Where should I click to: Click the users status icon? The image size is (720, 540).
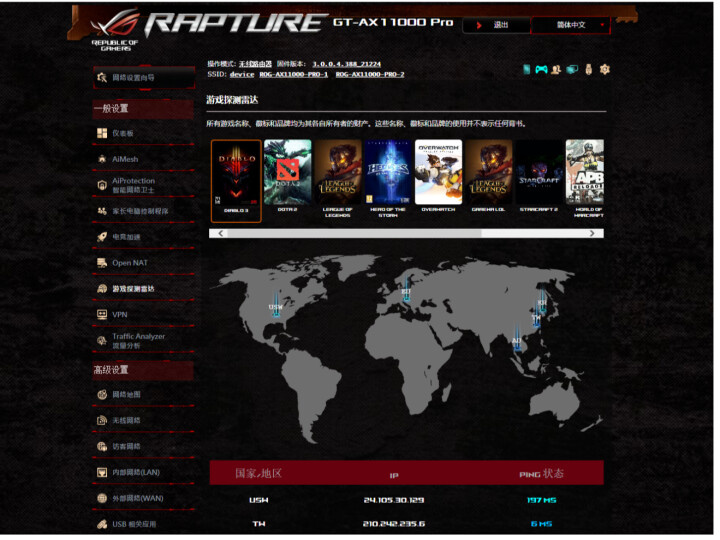(x=557, y=70)
